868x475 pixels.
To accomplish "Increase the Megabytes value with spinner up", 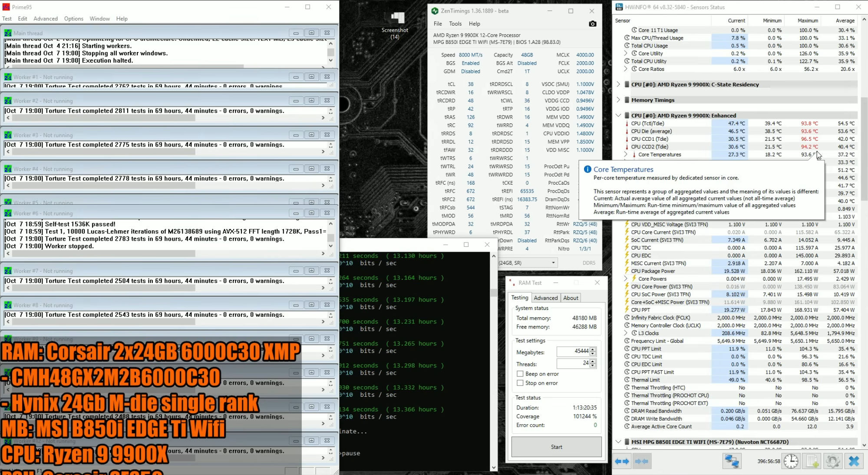I will click(x=593, y=349).
